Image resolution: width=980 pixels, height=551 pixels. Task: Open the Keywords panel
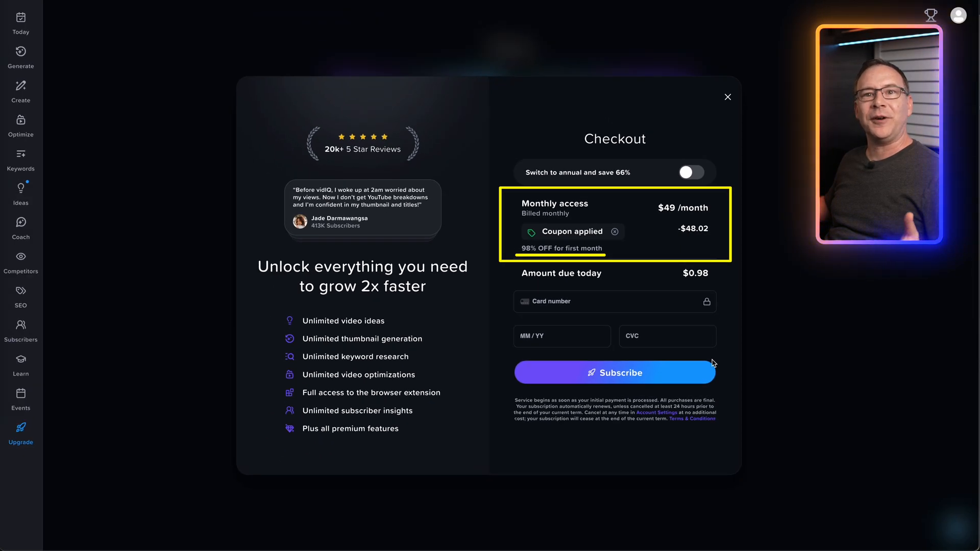pos(20,161)
